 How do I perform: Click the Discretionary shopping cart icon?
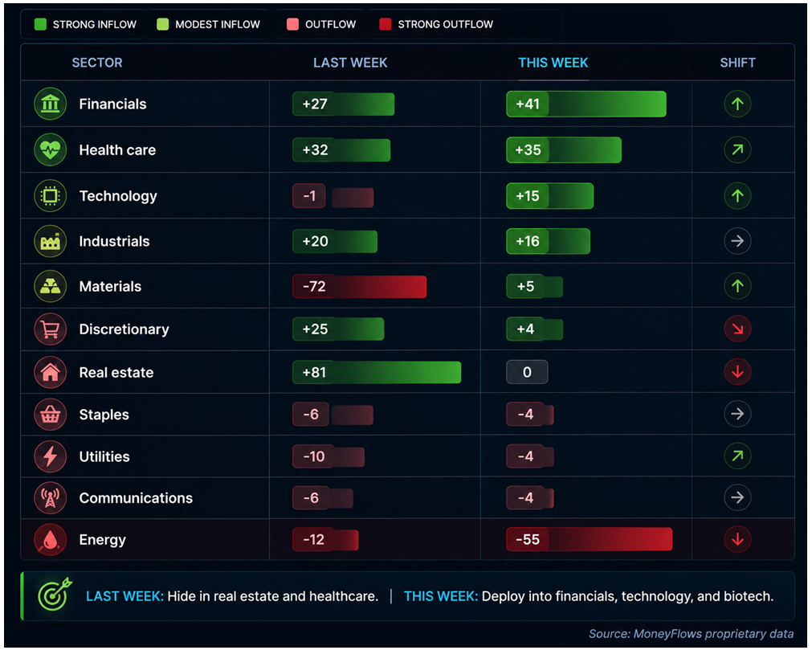tap(51, 329)
